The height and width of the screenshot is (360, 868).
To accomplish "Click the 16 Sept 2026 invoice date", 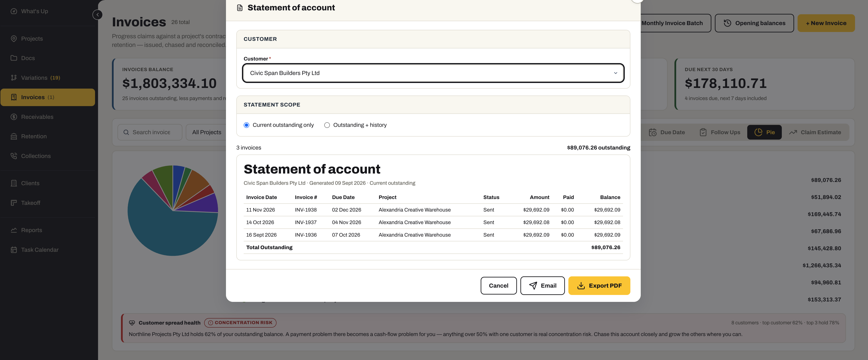I will tap(261, 235).
